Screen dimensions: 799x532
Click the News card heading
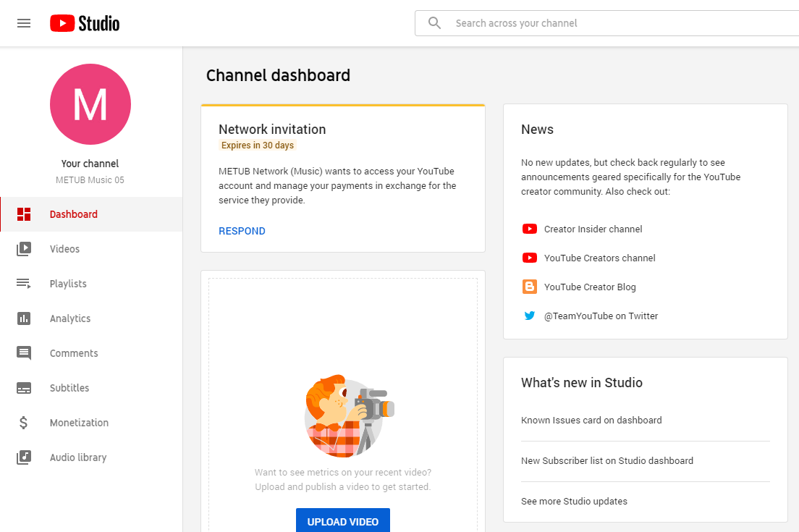537,130
